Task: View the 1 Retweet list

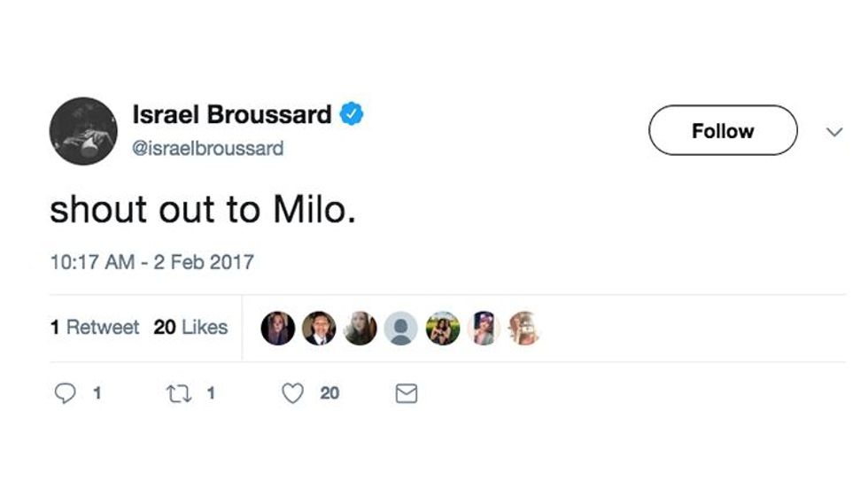Action: pyautogui.click(x=95, y=327)
